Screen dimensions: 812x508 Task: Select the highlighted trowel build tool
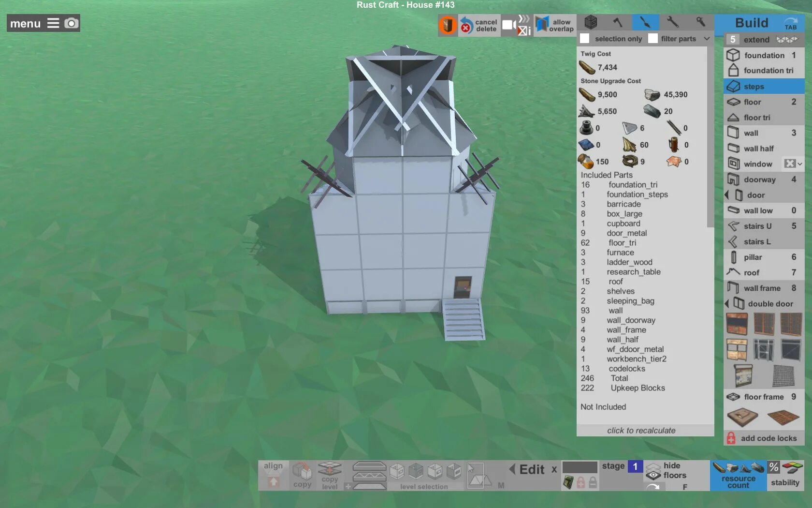pyautogui.click(x=645, y=22)
